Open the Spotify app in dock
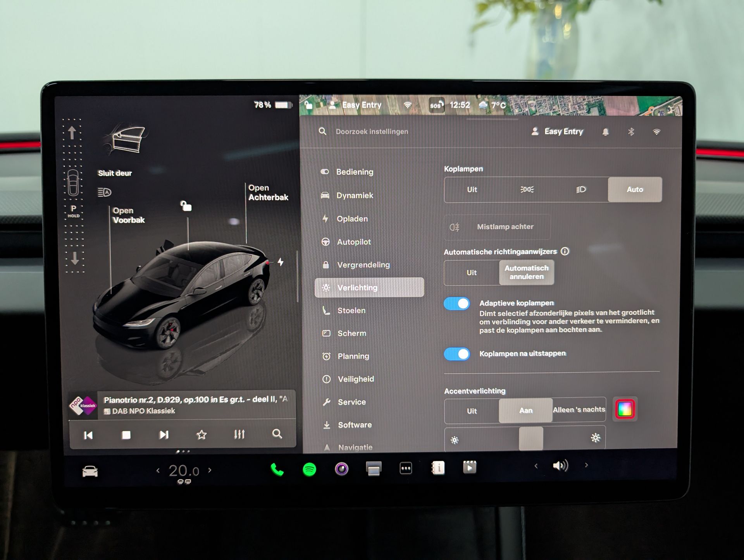The width and height of the screenshot is (744, 560). [309, 469]
